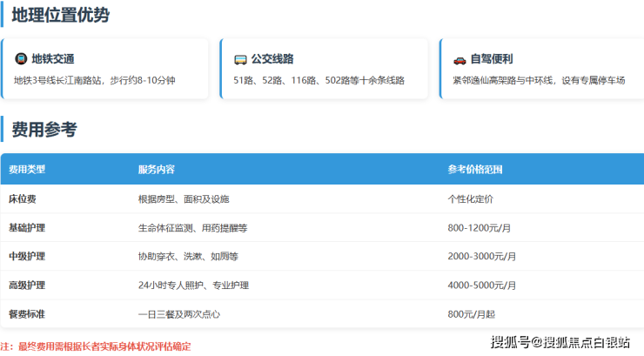Select the 自驾便利 card heading
Viewport: 644px width, 356px height.
[x=492, y=59]
